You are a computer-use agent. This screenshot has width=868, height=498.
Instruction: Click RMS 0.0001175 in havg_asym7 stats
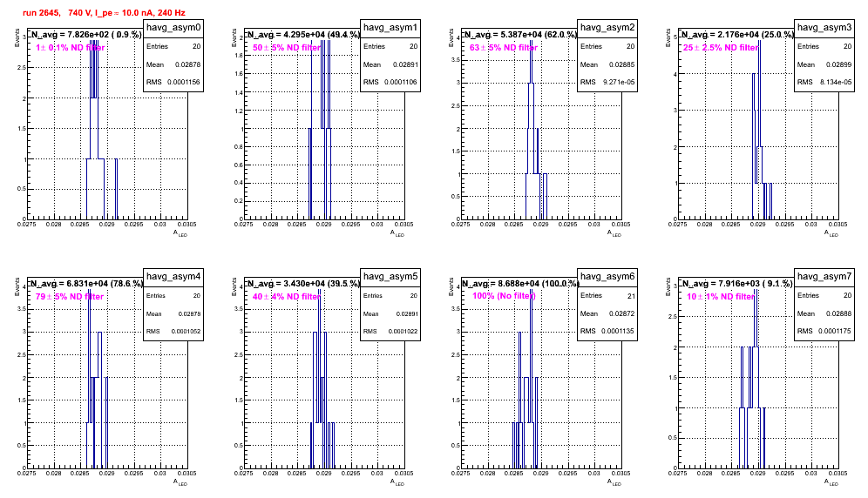[824, 332]
